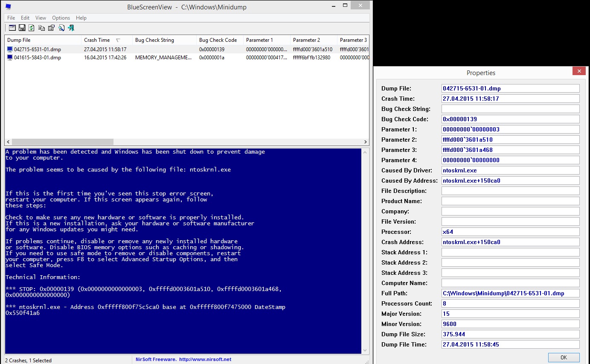Click bug check code 0x0000001a cell

point(212,58)
